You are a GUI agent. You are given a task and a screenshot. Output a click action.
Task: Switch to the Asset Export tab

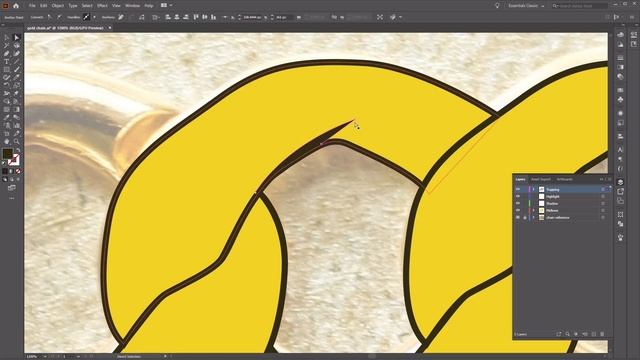point(541,179)
